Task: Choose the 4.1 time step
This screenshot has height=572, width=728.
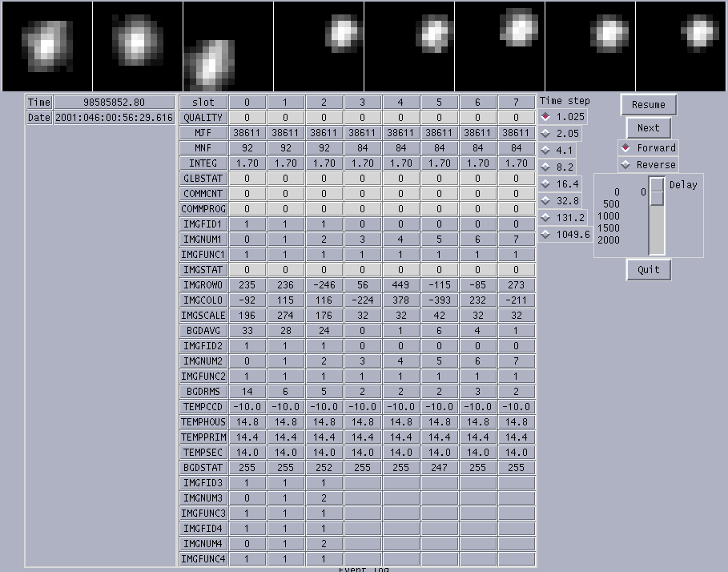Action: (557, 150)
